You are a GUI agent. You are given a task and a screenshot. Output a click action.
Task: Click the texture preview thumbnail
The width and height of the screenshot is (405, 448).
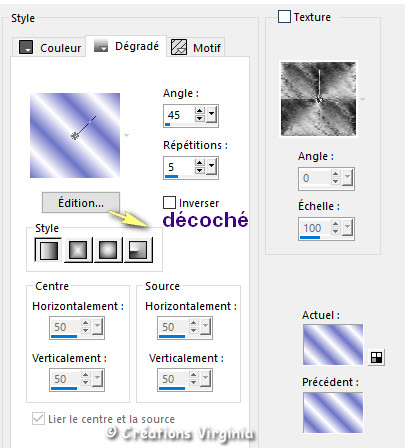pos(318,99)
